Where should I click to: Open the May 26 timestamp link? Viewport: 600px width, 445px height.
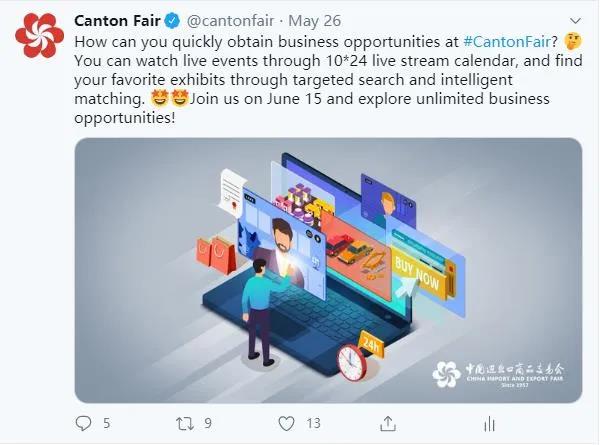click(x=315, y=21)
